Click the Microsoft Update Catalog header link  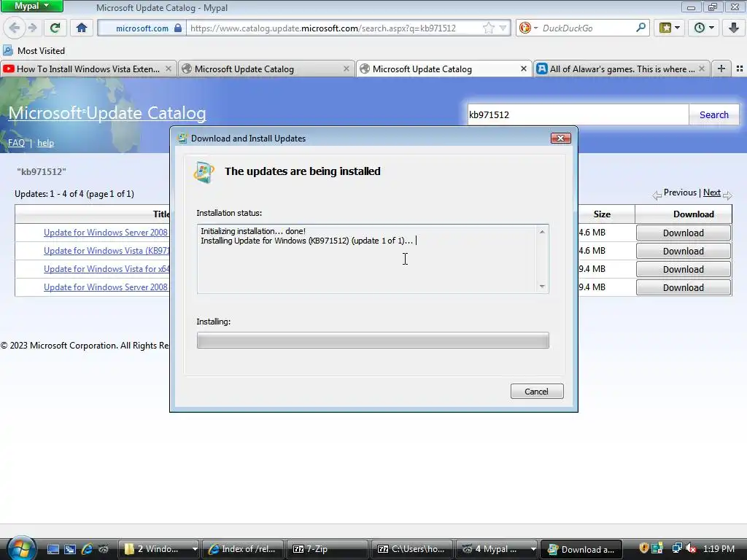107,113
